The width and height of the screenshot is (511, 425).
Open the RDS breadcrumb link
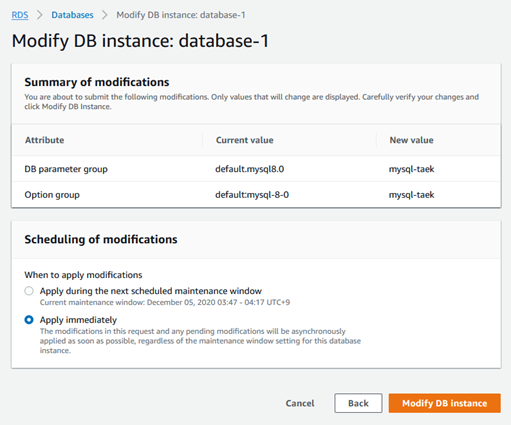pyautogui.click(x=20, y=15)
